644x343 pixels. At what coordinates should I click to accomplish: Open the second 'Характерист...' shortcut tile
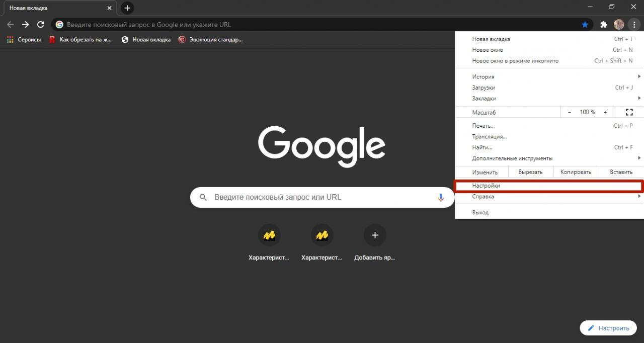[x=322, y=243]
